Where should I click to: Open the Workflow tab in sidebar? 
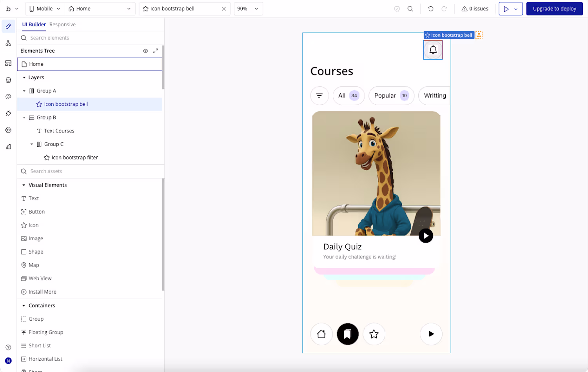click(x=8, y=43)
